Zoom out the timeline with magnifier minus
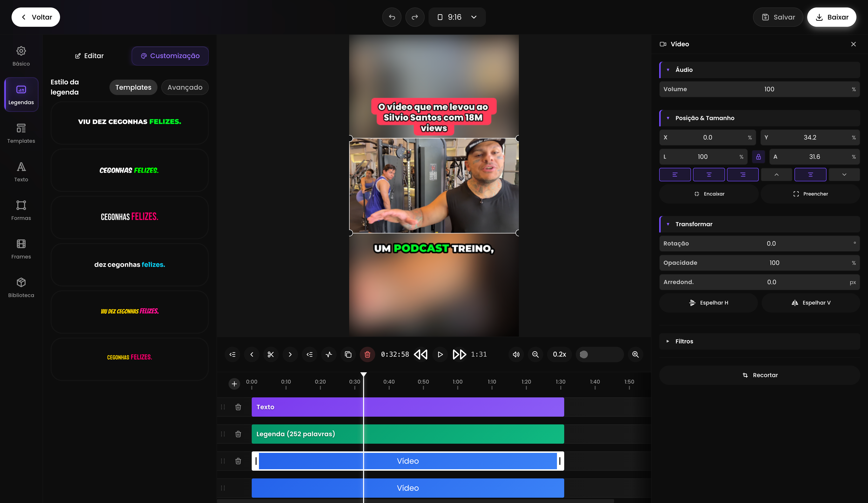Screen dimensions: 868x503 (x=535, y=354)
